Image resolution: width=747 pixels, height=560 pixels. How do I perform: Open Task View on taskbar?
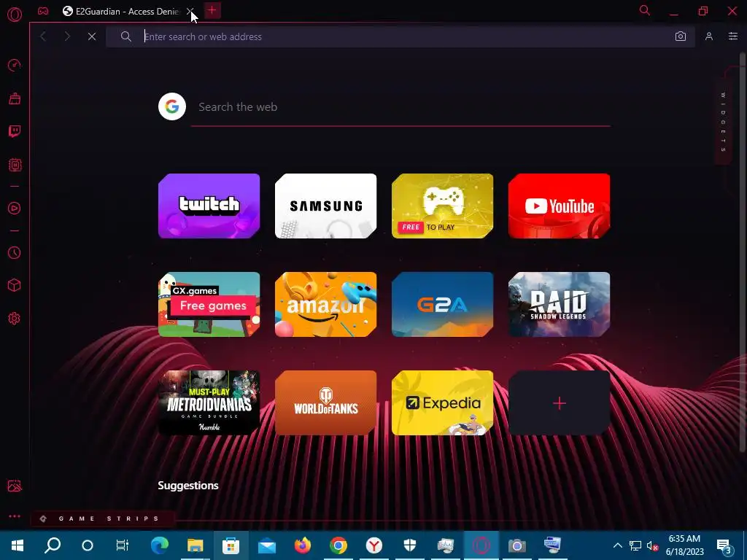[122, 545]
